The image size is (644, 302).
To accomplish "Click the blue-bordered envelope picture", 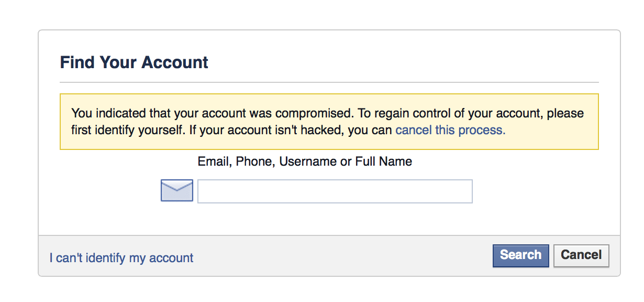I will tap(177, 190).
